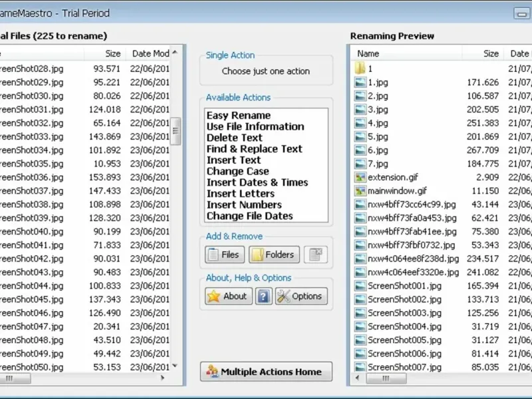Click the remove files icon button
Image resolution: width=532 pixels, height=399 pixels.
315,255
